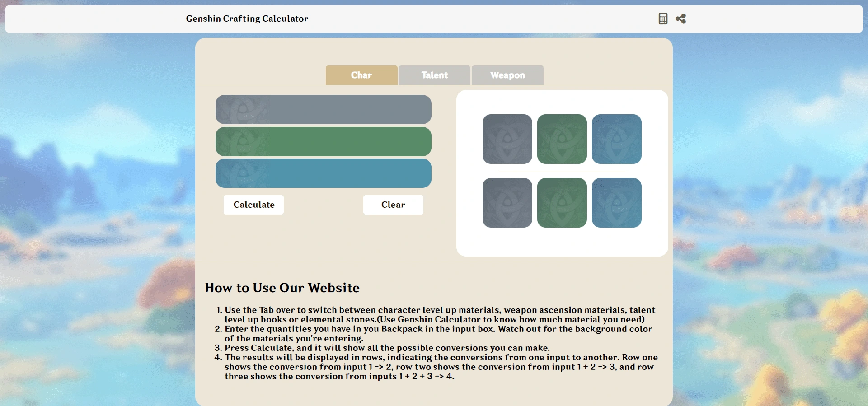The image size is (868, 406).
Task: Select the gray material tile in top row
Action: coord(507,139)
